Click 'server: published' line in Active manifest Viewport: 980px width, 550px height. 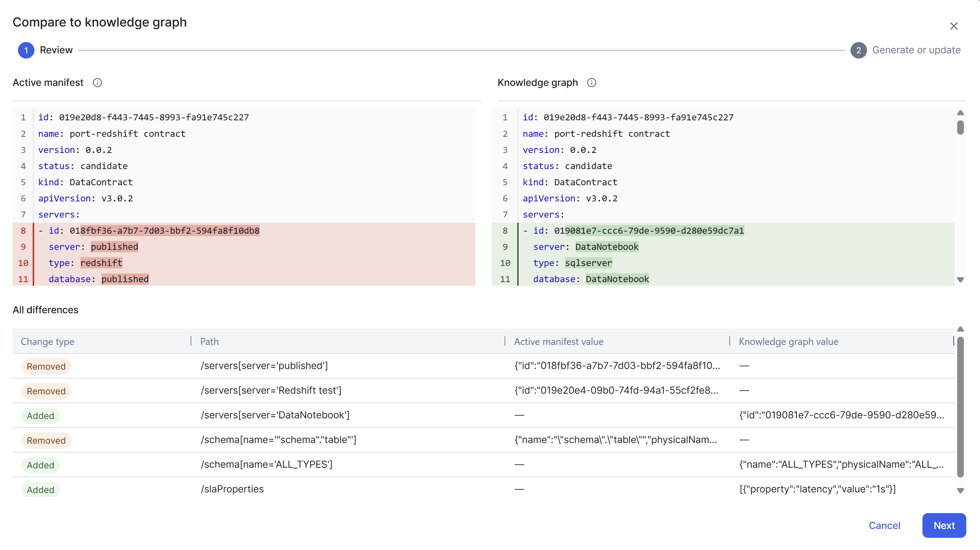pyautogui.click(x=93, y=247)
